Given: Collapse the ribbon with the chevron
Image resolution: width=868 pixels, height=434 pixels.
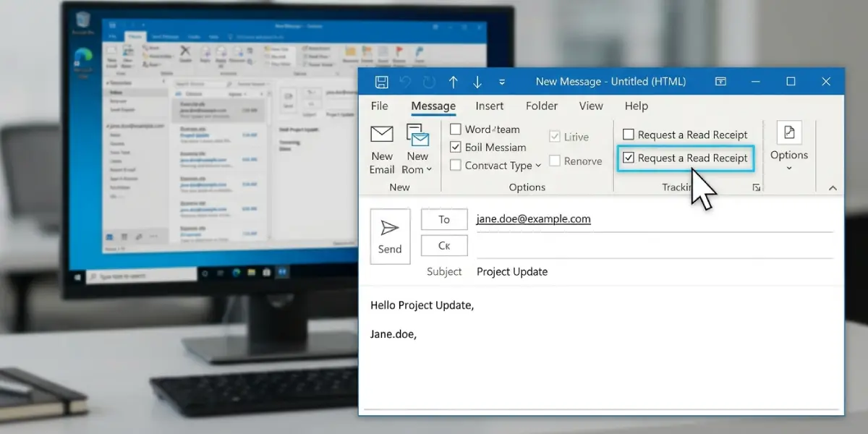Looking at the screenshot, I should tap(832, 187).
